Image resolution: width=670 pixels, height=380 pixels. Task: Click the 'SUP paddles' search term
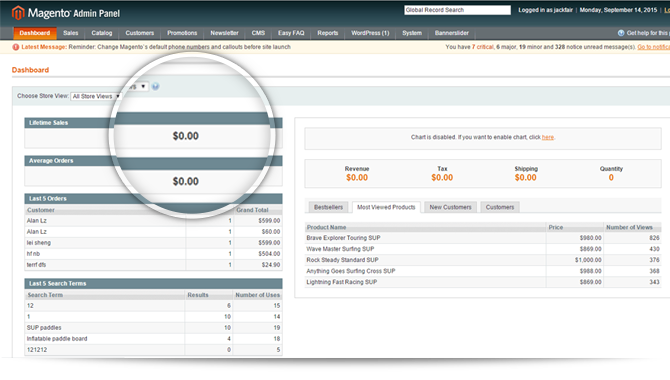coord(44,328)
